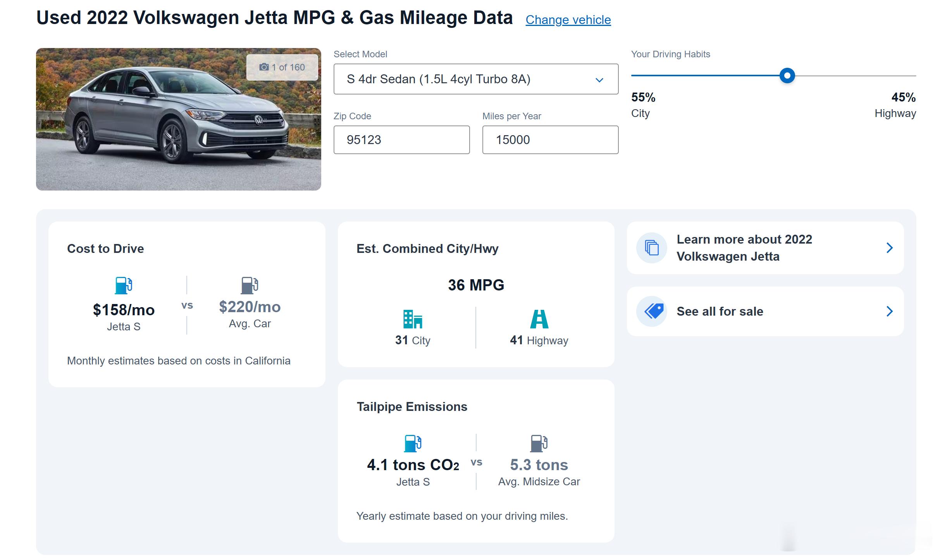The image size is (940, 560).
Task: Open See all for sale
Action: [x=765, y=311]
